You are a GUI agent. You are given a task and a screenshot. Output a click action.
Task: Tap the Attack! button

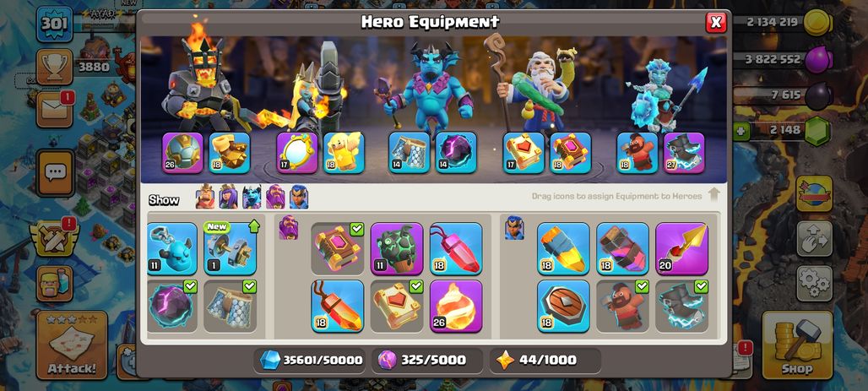(x=72, y=345)
